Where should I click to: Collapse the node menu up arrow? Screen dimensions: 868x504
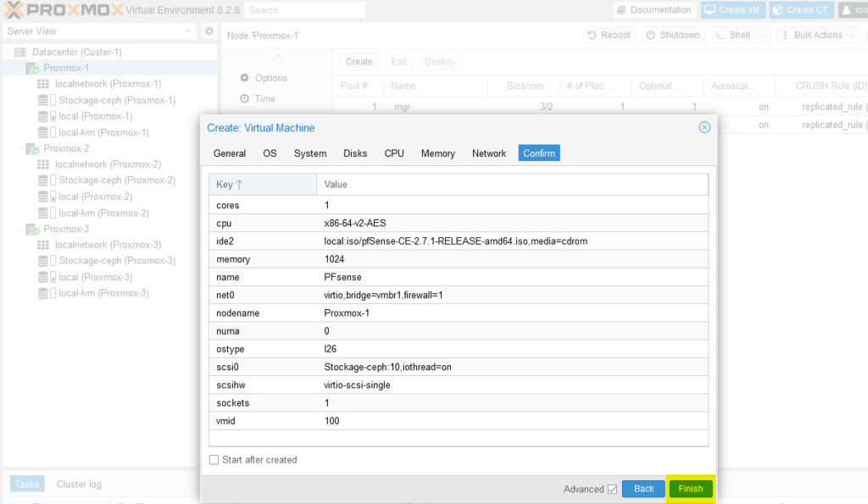(x=277, y=58)
